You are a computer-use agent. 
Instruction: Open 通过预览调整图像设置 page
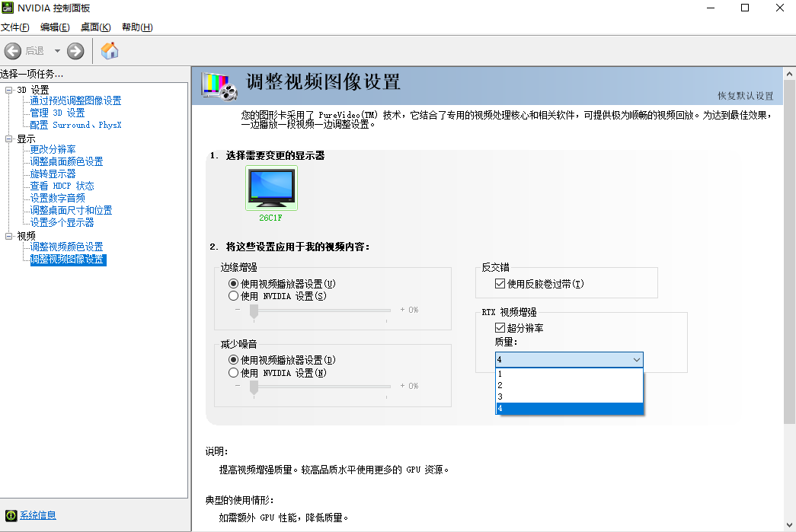click(75, 101)
